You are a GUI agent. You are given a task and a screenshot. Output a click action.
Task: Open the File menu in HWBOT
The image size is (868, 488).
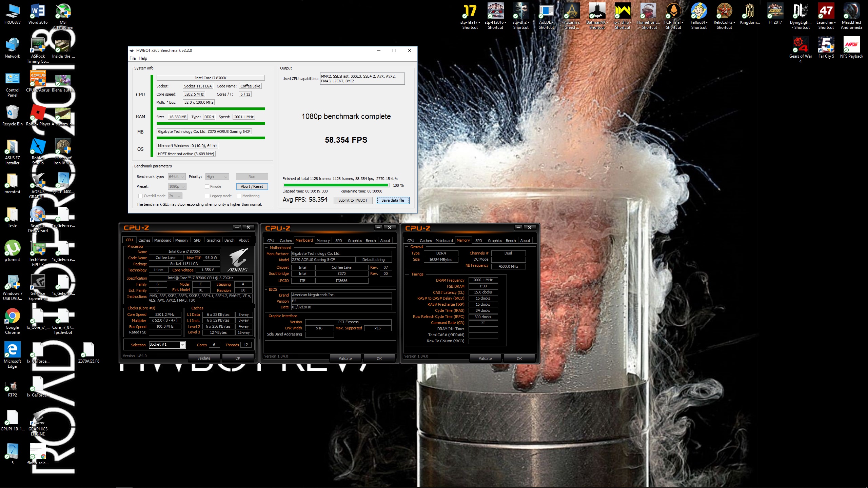click(x=132, y=58)
